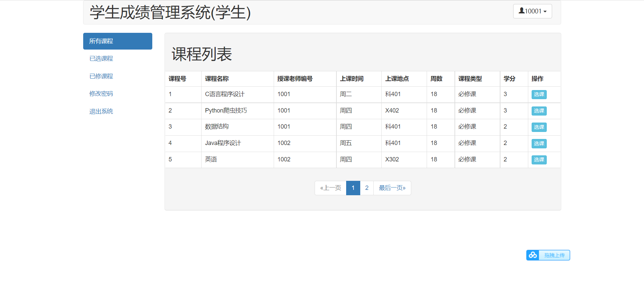
Task: Click teacher number 1001 in 数据结构 row
Action: pos(284,127)
